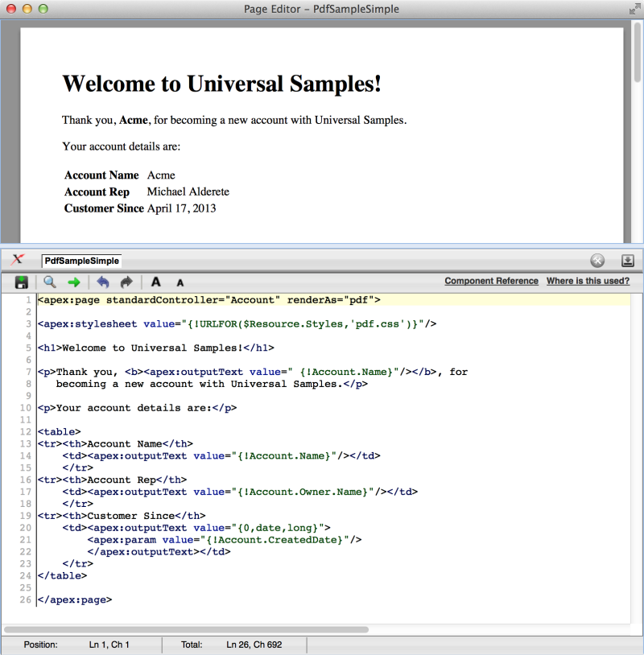
Task: Open the Component Reference
Action: point(491,281)
